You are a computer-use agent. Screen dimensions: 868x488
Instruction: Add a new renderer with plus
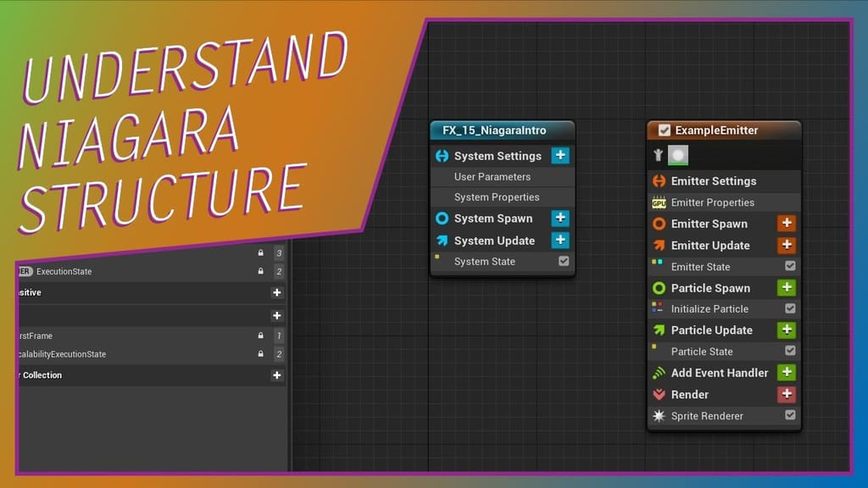click(x=787, y=394)
